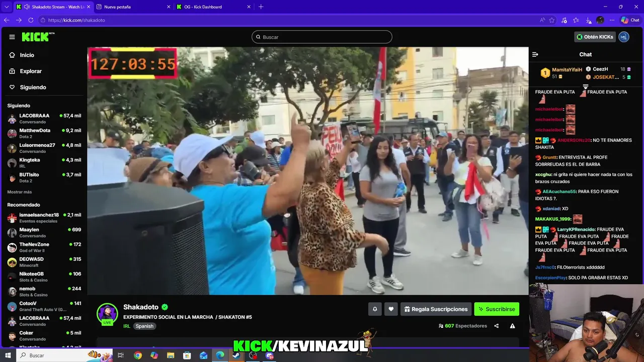Click the green Suscribirse button
Viewport: 644px width, 362px height.
tap(497, 309)
